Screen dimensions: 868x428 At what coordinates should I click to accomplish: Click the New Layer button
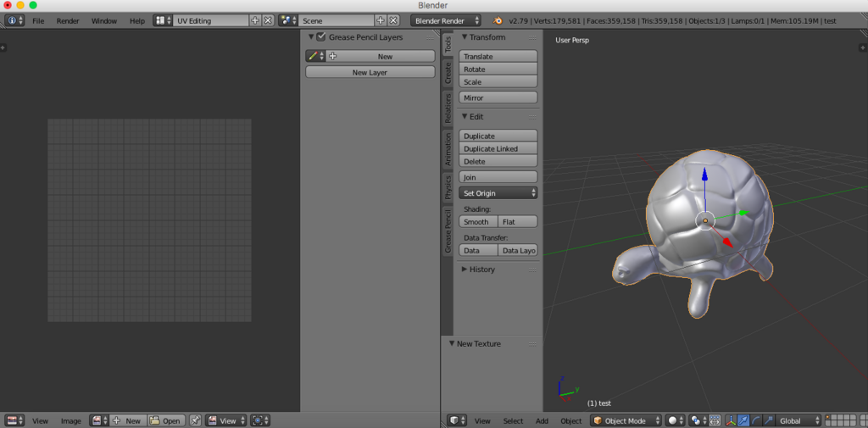tap(370, 72)
